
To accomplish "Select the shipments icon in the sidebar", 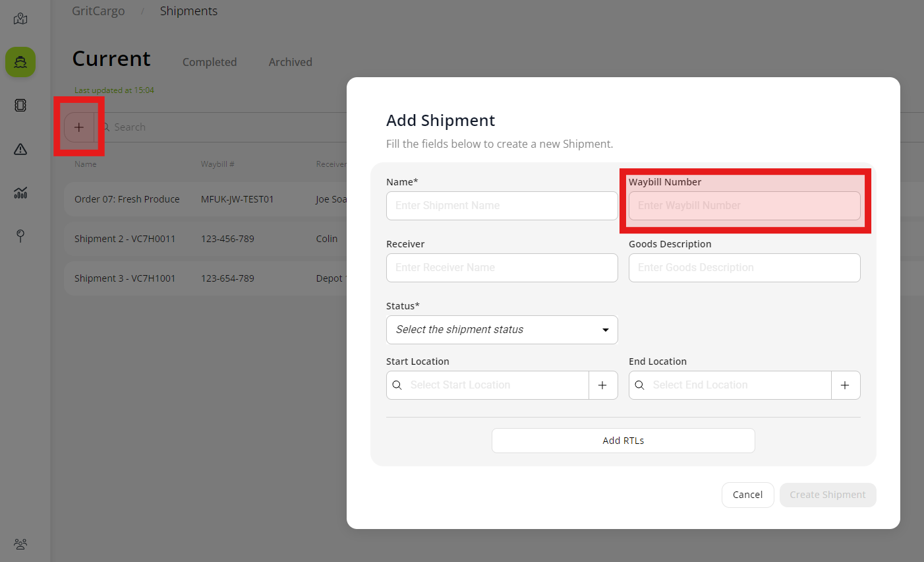I will point(20,62).
